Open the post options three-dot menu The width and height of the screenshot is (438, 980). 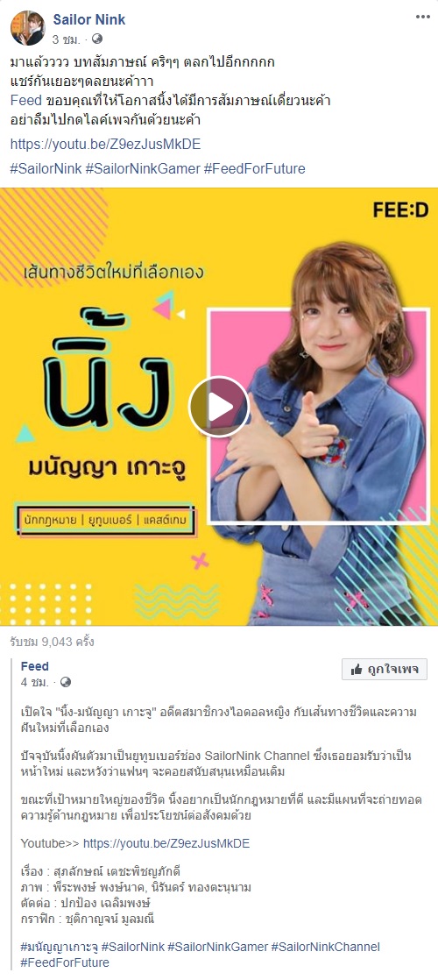423,17
